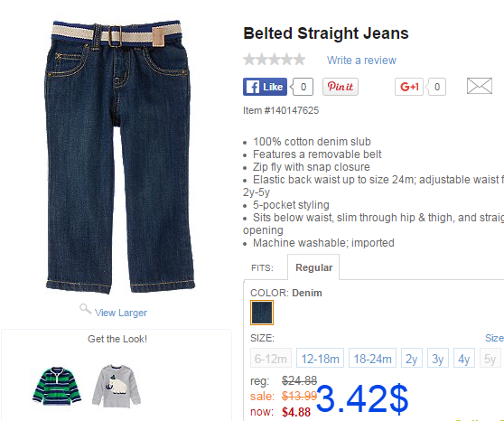
Task: Click the View Larger link
Action: [x=121, y=313]
